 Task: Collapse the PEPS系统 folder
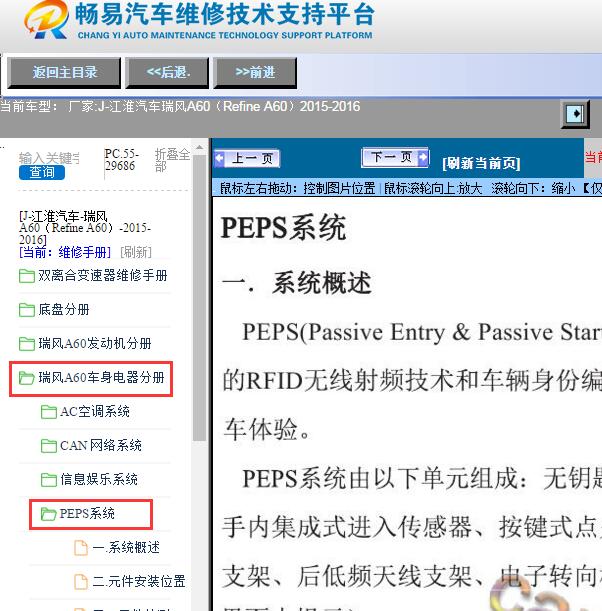click(87, 514)
